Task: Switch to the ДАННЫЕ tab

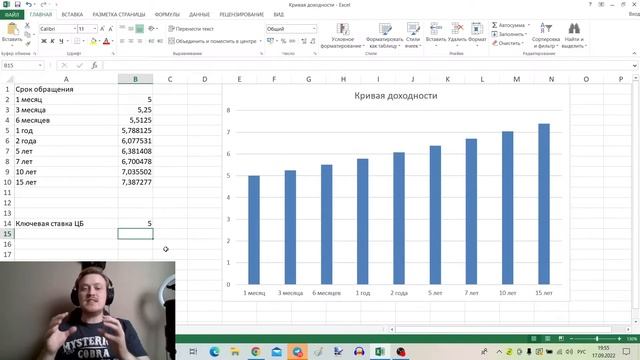Action: point(199,14)
